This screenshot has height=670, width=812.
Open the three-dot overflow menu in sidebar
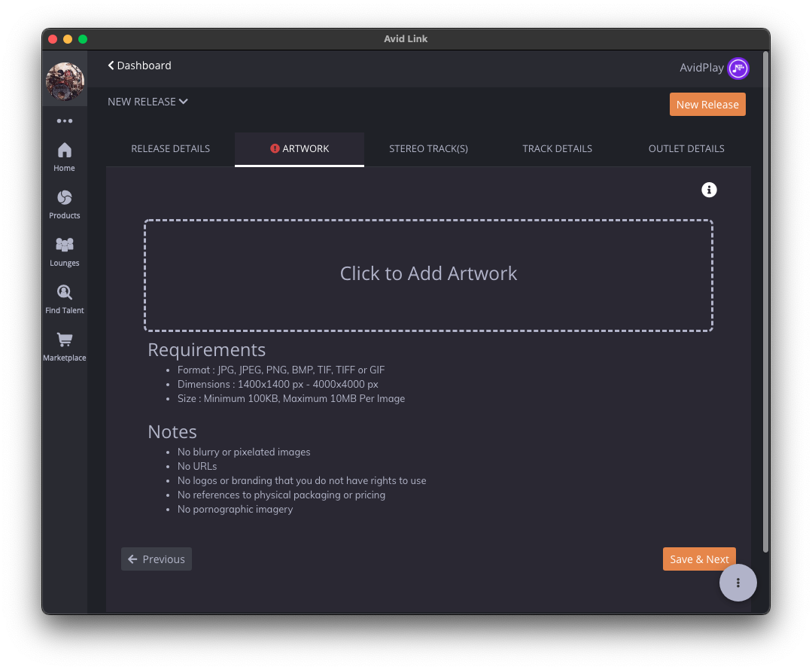pos(64,120)
